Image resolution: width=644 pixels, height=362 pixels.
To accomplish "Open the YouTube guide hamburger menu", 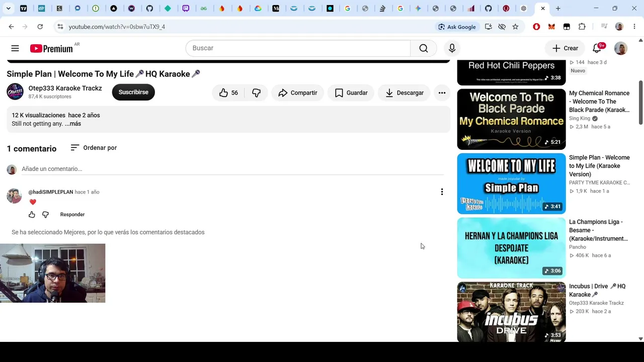I will click(15, 48).
